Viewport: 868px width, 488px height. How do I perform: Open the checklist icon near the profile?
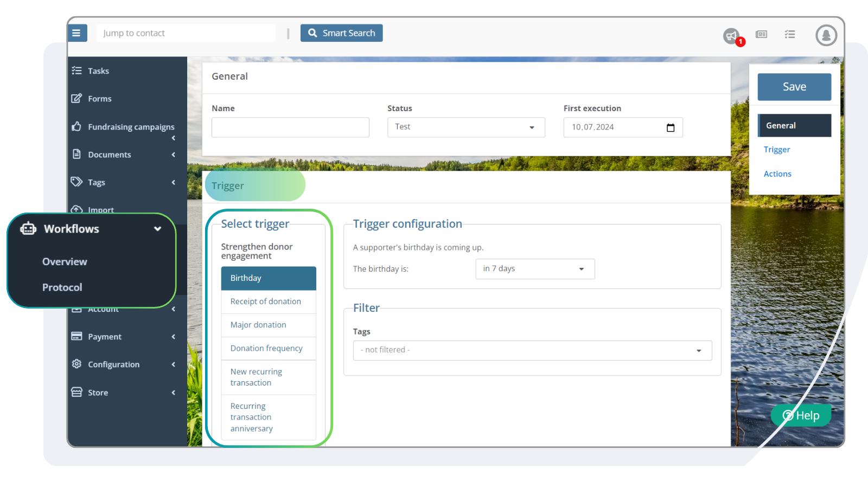(790, 34)
